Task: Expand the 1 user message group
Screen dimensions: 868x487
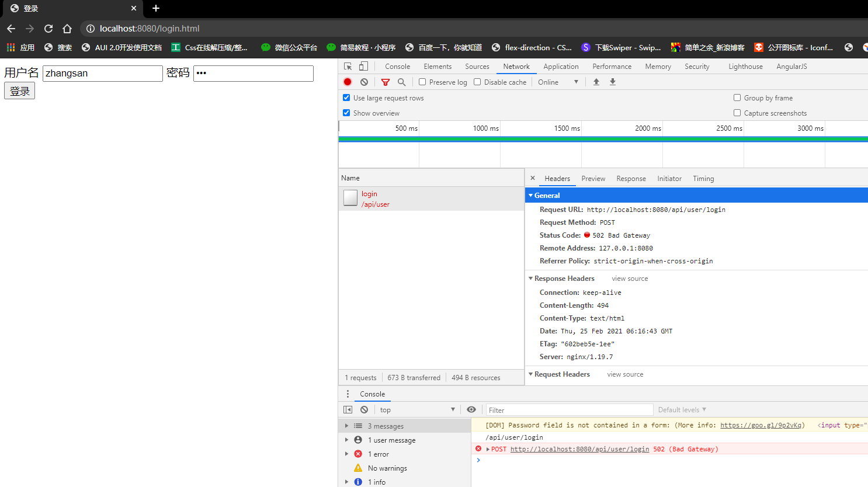Action: click(x=346, y=440)
